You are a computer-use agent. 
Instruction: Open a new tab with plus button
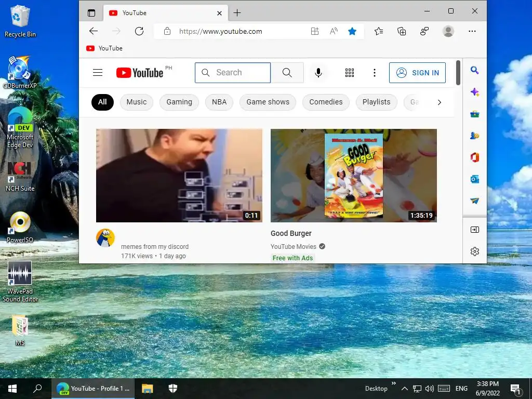(x=237, y=13)
